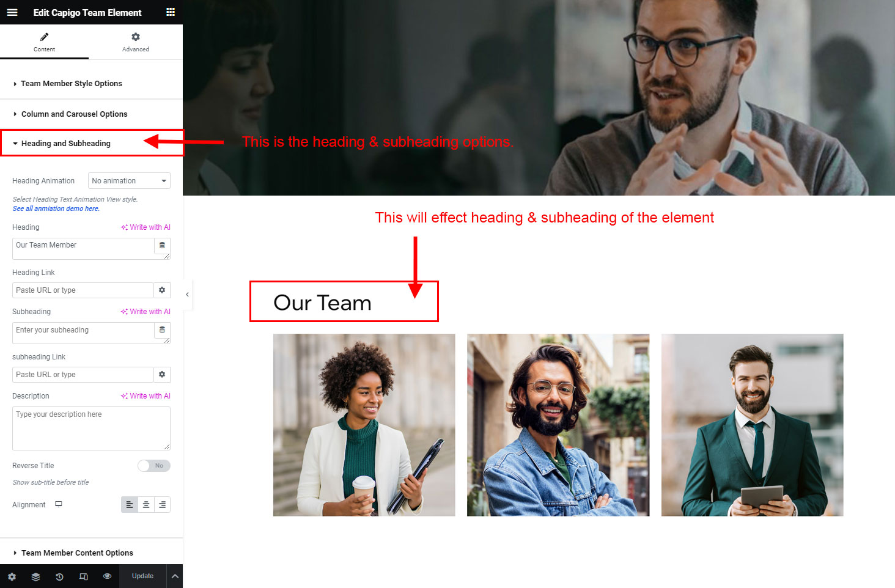
Task: Open the hamburger menu in the header
Action: 12,12
